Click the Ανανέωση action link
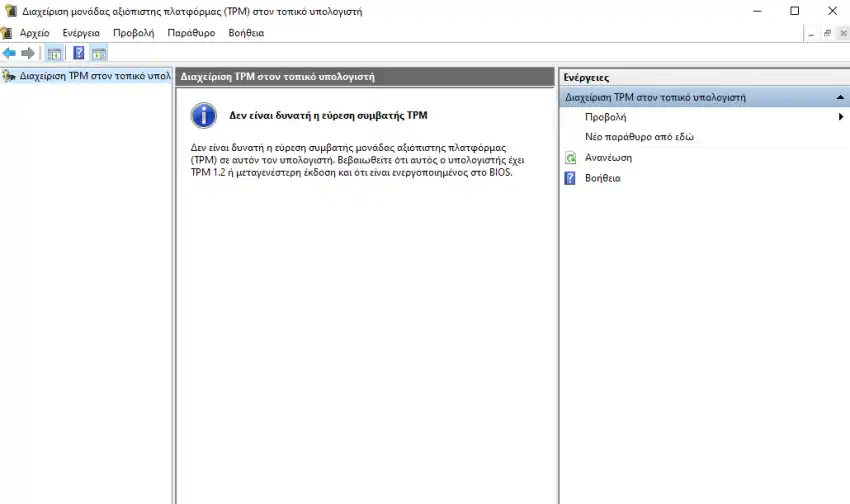Screen dimensions: 850x504 608,158
